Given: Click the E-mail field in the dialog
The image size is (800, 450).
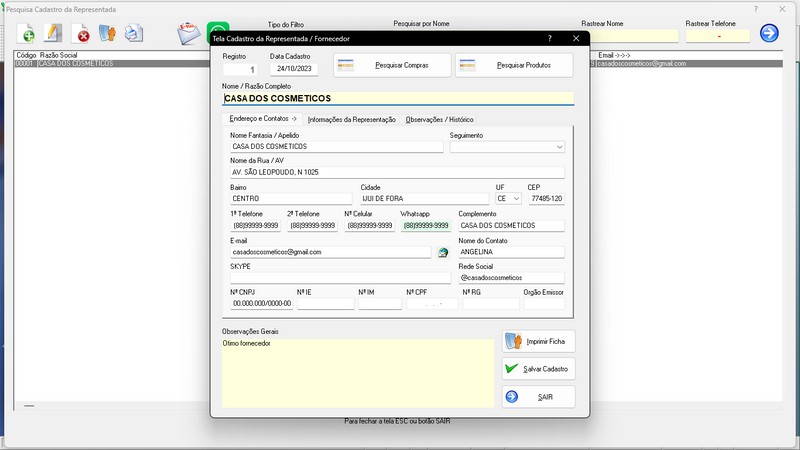Looking at the screenshot, I should (x=331, y=252).
